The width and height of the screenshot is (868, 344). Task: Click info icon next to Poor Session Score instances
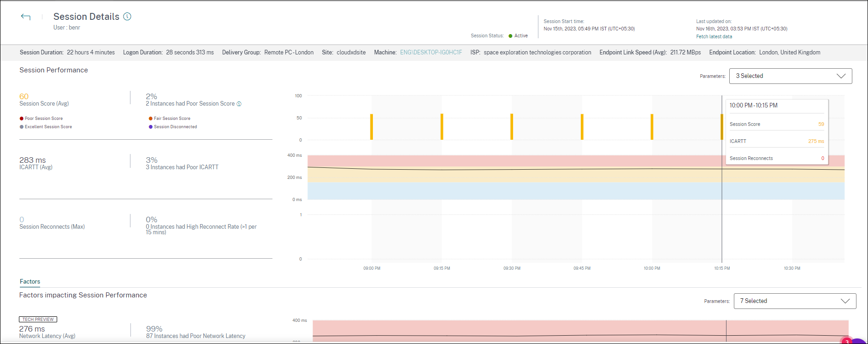click(x=239, y=104)
